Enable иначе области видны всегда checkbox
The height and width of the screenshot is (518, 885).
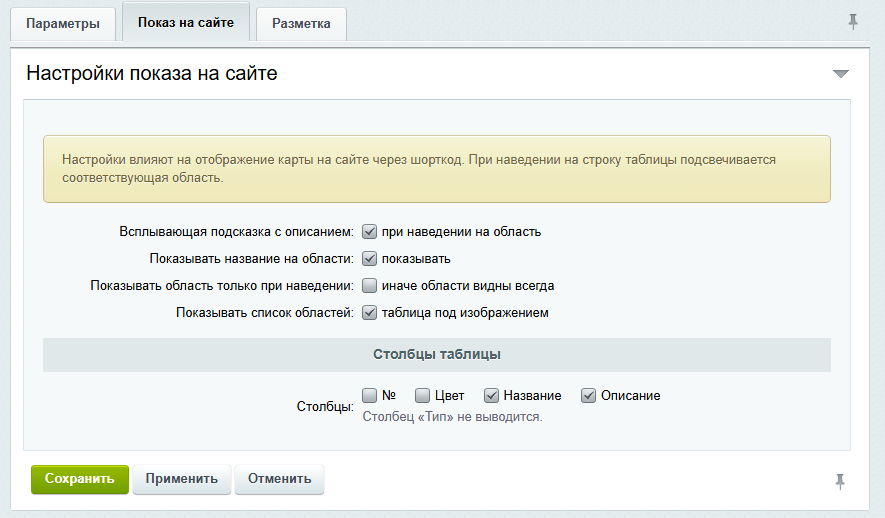coord(369,286)
